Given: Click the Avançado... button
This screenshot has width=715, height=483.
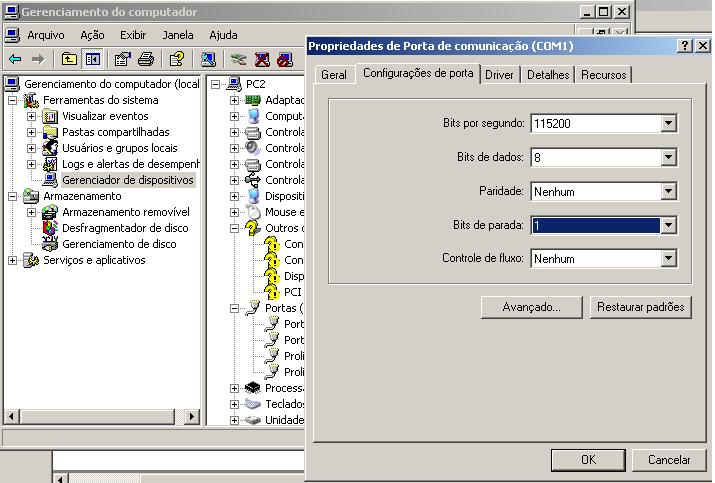Looking at the screenshot, I should tap(531, 307).
